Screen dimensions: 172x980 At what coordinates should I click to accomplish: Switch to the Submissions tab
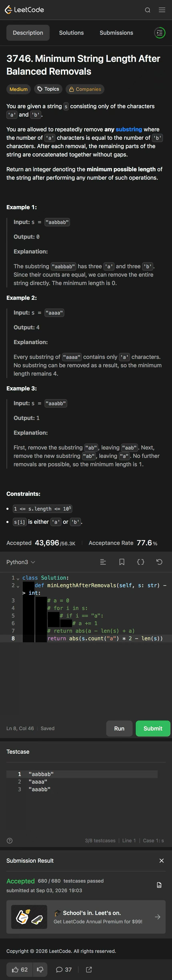pos(116,33)
